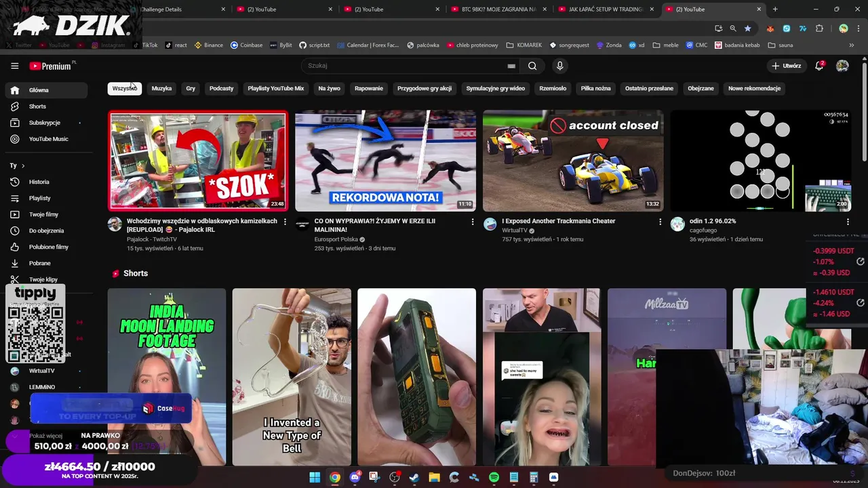This screenshot has height=488, width=868.
Task: Open the YouTube hamburger guide menu
Action: click(x=14, y=66)
